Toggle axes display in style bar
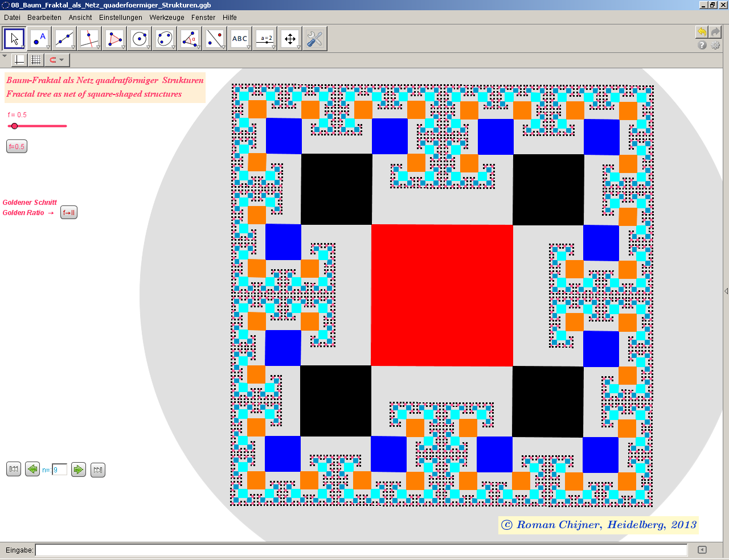The height and width of the screenshot is (560, 729). (x=19, y=60)
